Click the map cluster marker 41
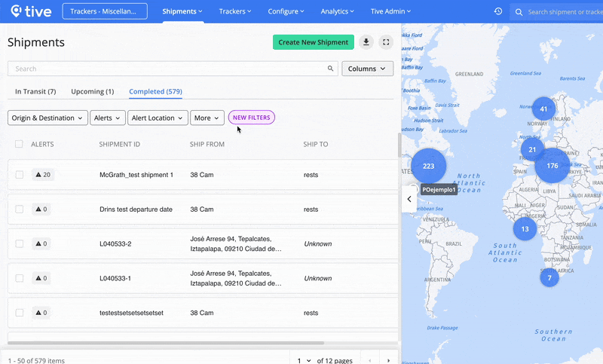This screenshot has height=364, width=603. (x=543, y=109)
